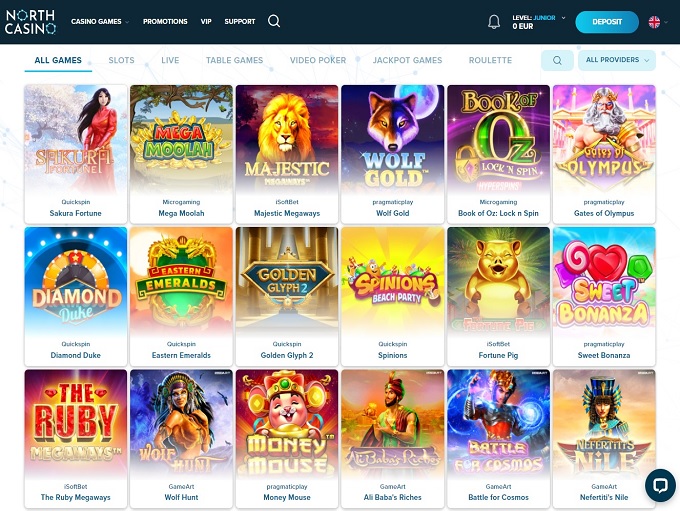Open the Wolf Gold game thumbnail

pyautogui.click(x=392, y=154)
